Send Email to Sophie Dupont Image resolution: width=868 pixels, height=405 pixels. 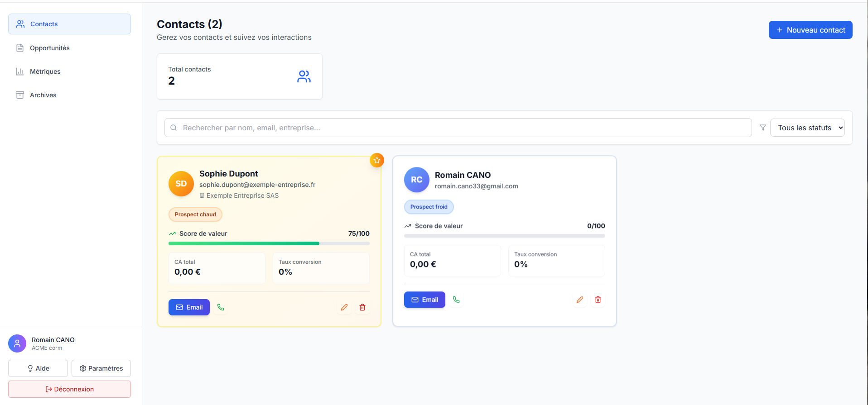pos(189,307)
